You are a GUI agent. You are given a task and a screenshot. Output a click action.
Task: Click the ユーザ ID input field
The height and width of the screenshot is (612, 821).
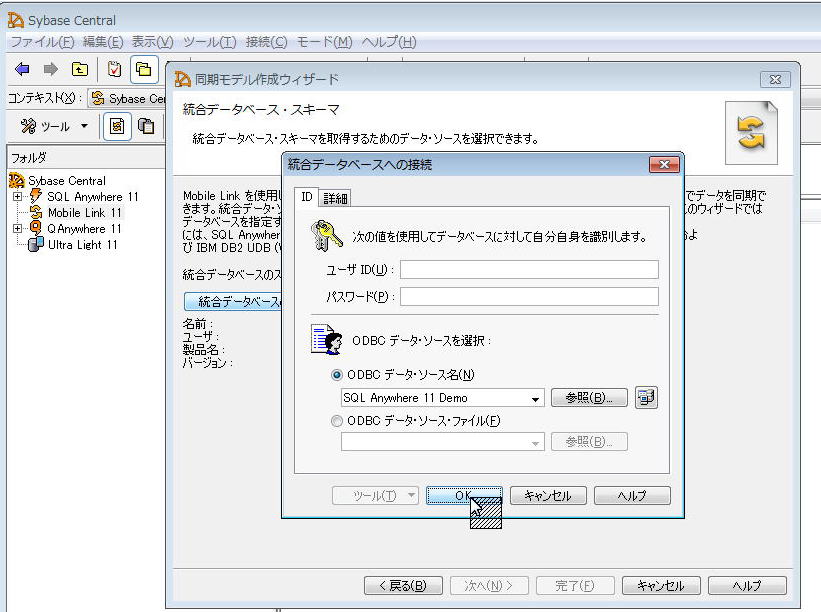(x=529, y=269)
